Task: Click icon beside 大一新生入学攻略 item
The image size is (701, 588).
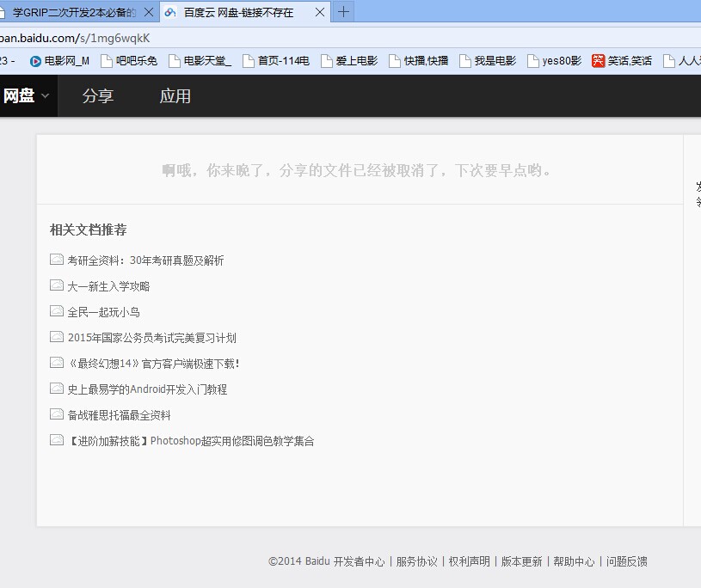Action: [56, 285]
